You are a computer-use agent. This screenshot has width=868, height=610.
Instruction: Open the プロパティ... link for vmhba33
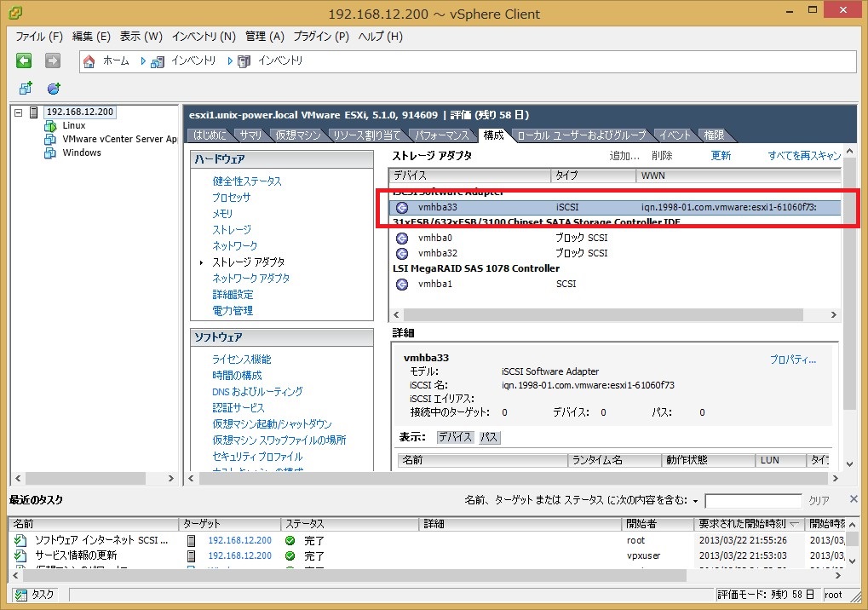tap(793, 360)
